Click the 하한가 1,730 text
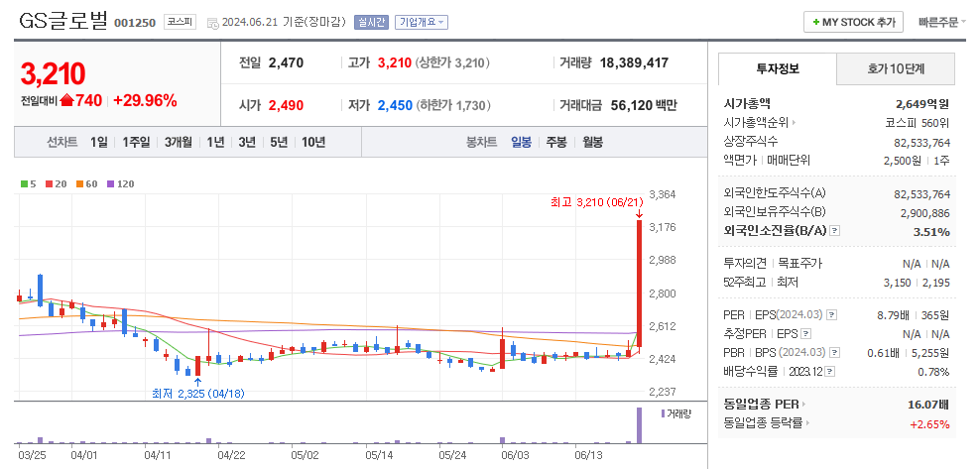The height and width of the screenshot is (469, 980). [453, 105]
